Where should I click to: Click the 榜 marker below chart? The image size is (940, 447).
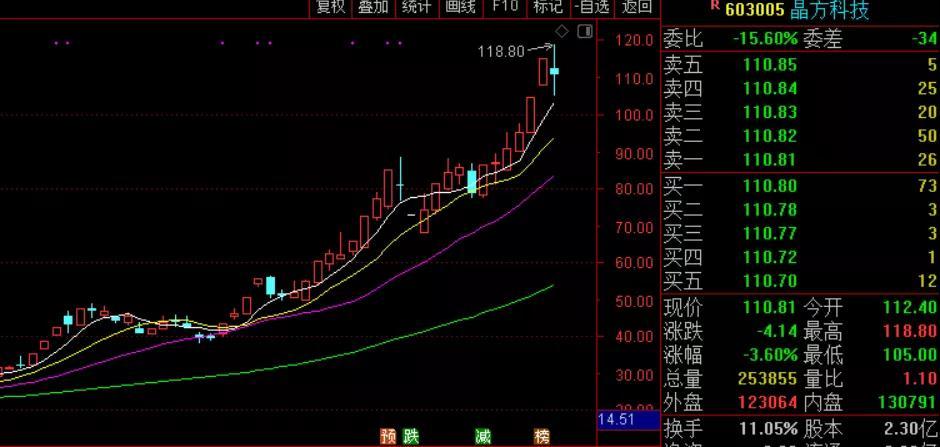click(x=543, y=436)
